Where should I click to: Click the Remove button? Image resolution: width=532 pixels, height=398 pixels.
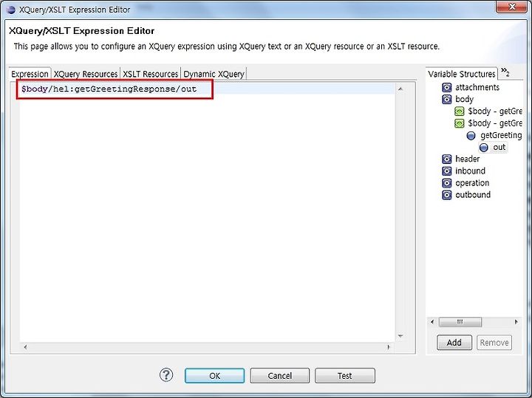[x=494, y=343]
